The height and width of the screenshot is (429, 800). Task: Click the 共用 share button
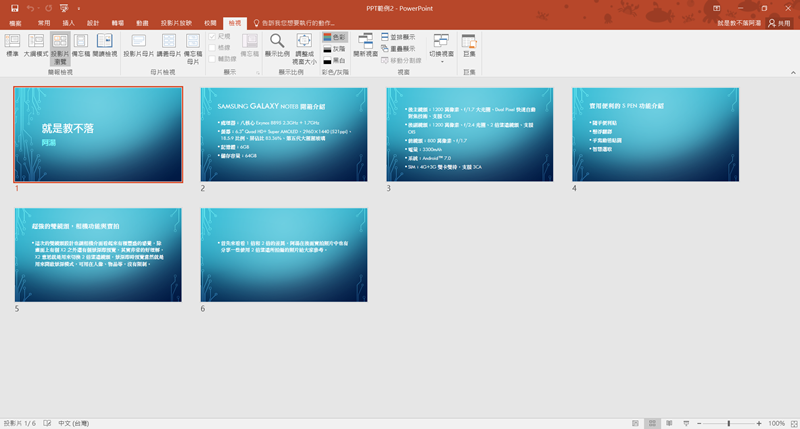coord(777,21)
